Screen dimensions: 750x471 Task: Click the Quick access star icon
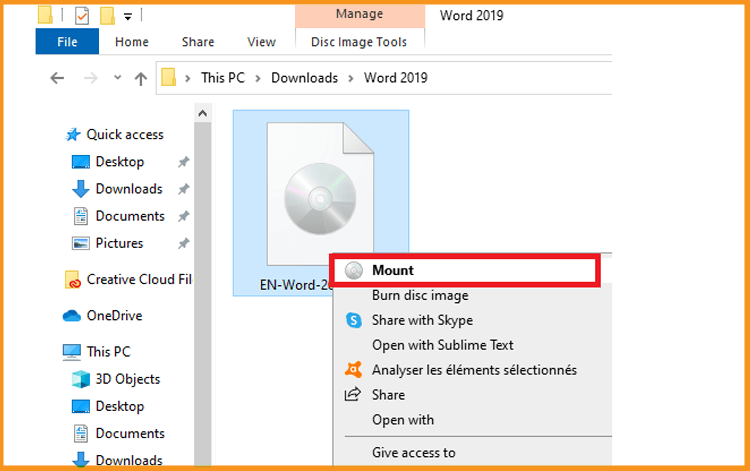pos(73,135)
